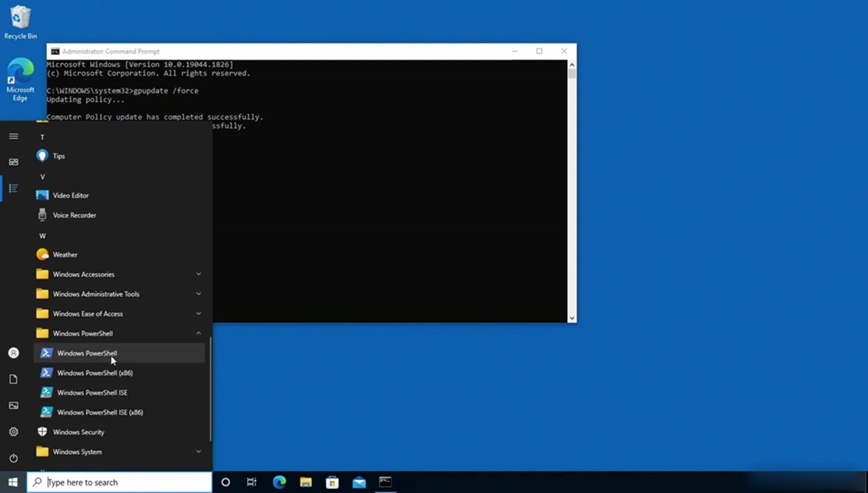
Task: Launch Windows PowerShell ISE (x86)
Action: coord(119,412)
